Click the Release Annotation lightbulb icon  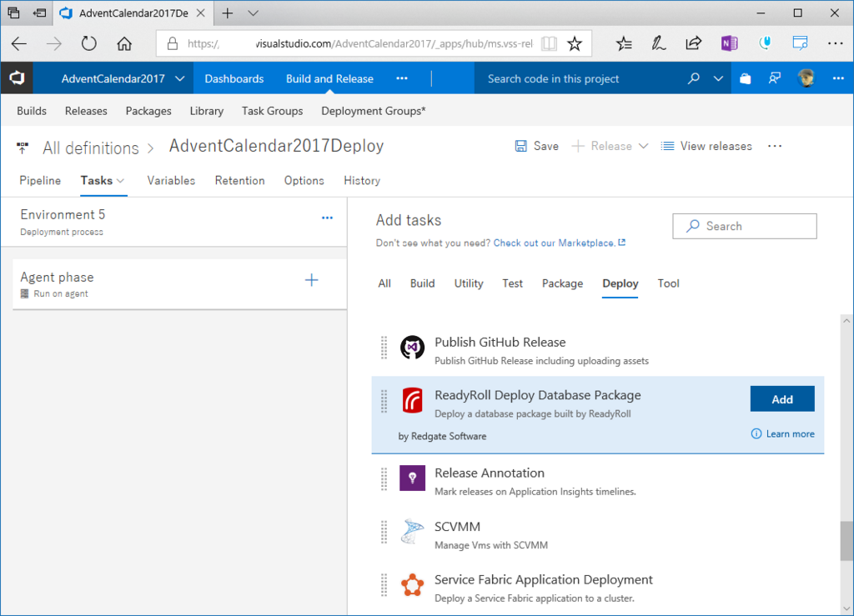pos(412,478)
